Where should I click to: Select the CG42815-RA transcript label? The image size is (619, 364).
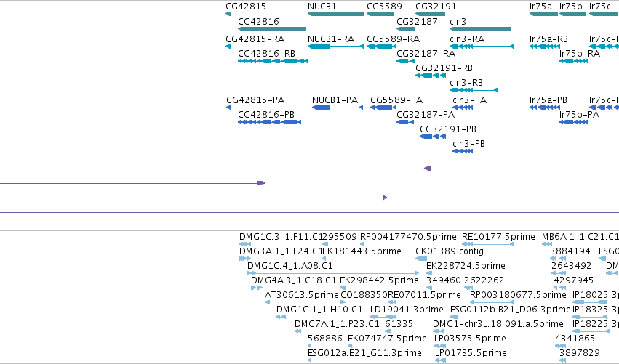[255, 39]
